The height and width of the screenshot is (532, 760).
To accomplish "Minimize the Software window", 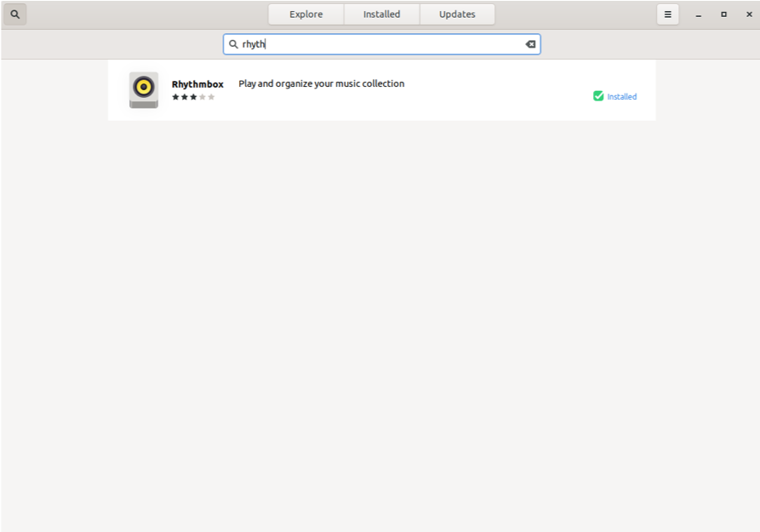I will click(x=699, y=14).
